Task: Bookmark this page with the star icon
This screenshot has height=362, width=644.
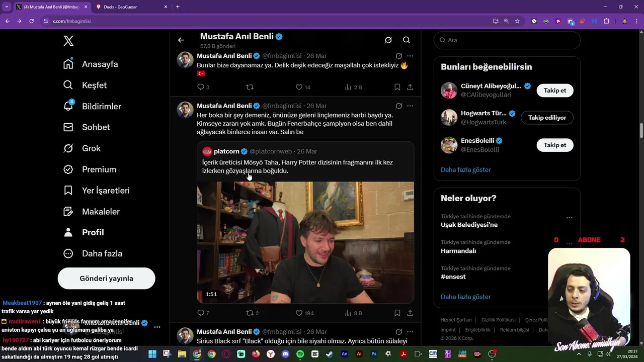Action: coord(517,21)
